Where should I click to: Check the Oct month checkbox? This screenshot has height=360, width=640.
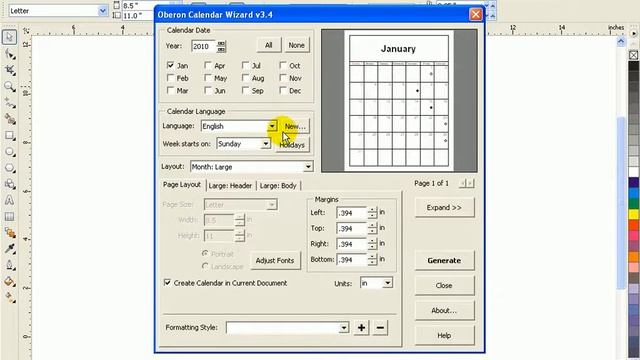(x=283, y=65)
